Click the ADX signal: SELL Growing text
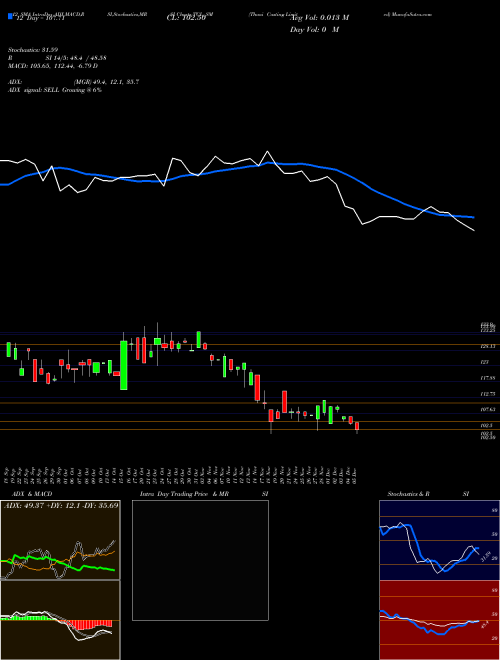Screen dimensions: 500x660 (55, 90)
